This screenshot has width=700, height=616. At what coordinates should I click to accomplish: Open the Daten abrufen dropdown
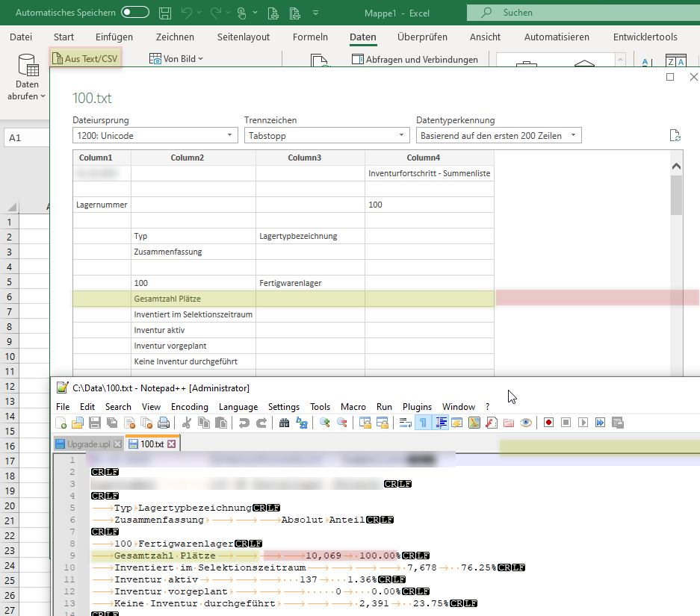click(x=27, y=78)
